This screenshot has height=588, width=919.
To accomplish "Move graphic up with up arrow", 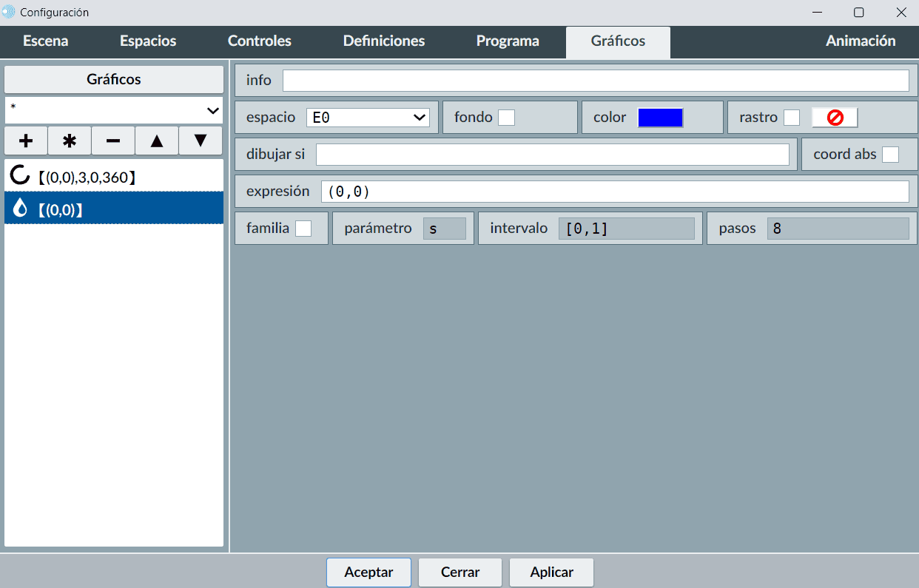I will point(157,141).
